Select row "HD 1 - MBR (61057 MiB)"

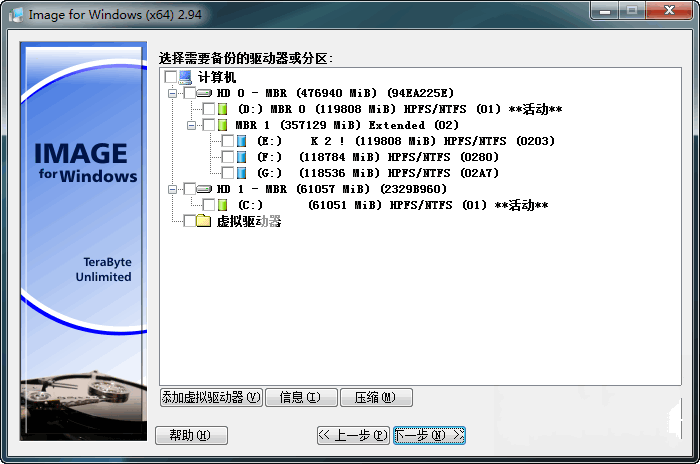[x=331, y=189]
